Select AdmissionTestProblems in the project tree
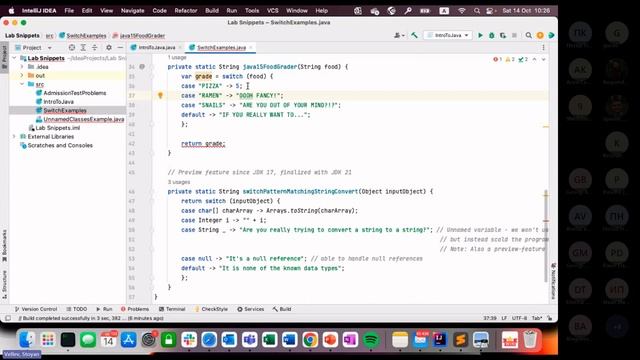The image size is (640, 360). point(71,93)
